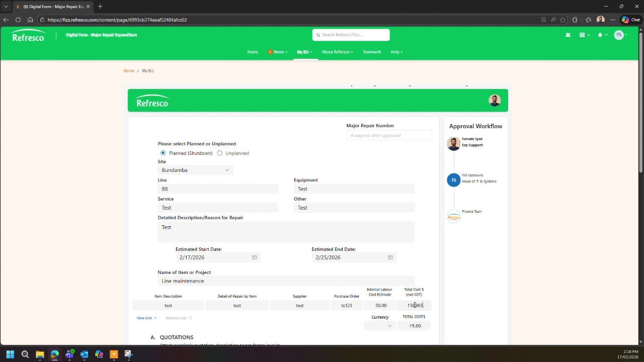
Task: Expand the My BU navigation menu
Action: coord(304,52)
